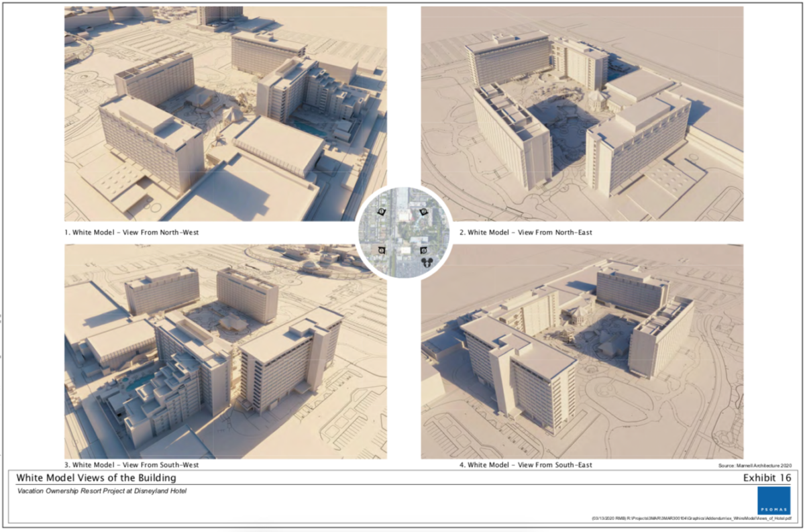805x532 pixels.
Task: Click caption '3. White Model – View From South-West'
Action: [131, 464]
